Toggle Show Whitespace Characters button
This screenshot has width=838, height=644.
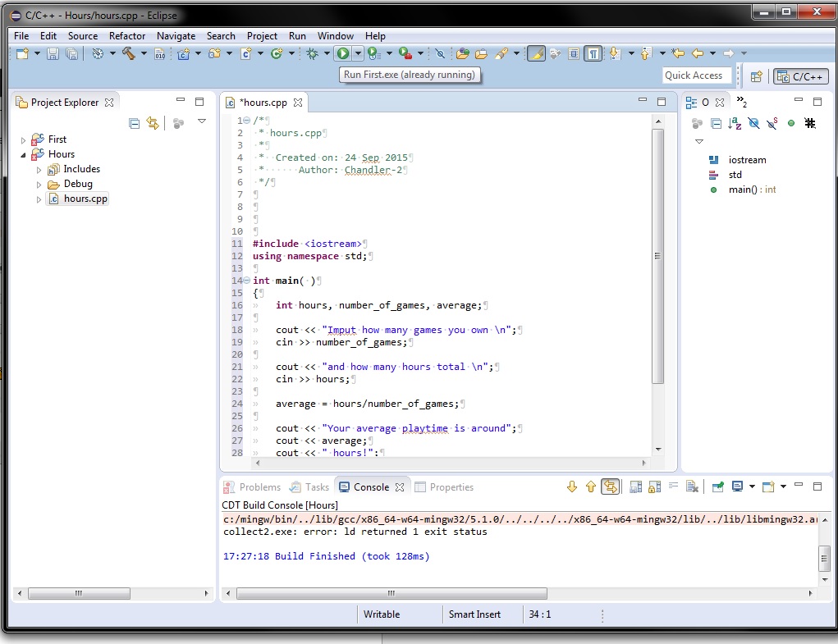pos(592,53)
